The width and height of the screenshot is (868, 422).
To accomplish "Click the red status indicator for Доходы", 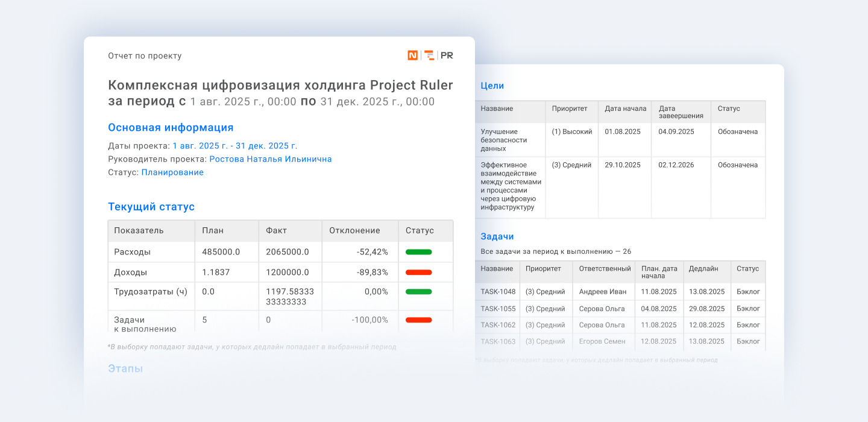I will click(418, 272).
